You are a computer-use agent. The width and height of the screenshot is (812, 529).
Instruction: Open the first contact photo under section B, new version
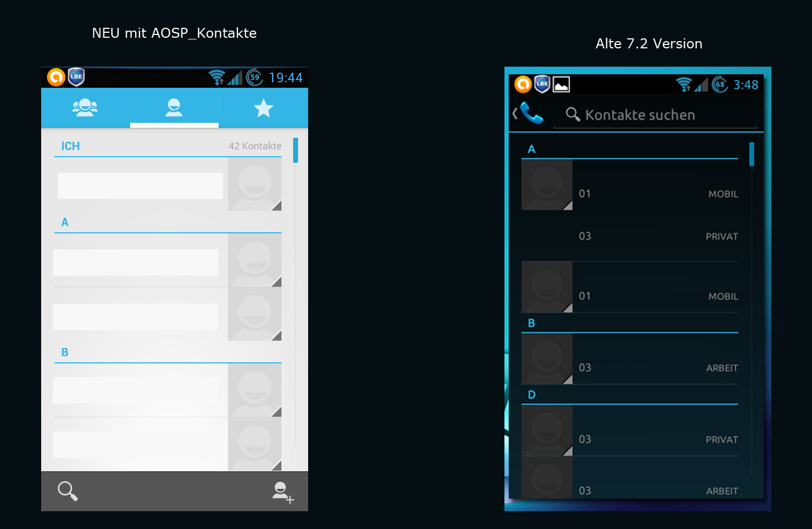[255, 390]
